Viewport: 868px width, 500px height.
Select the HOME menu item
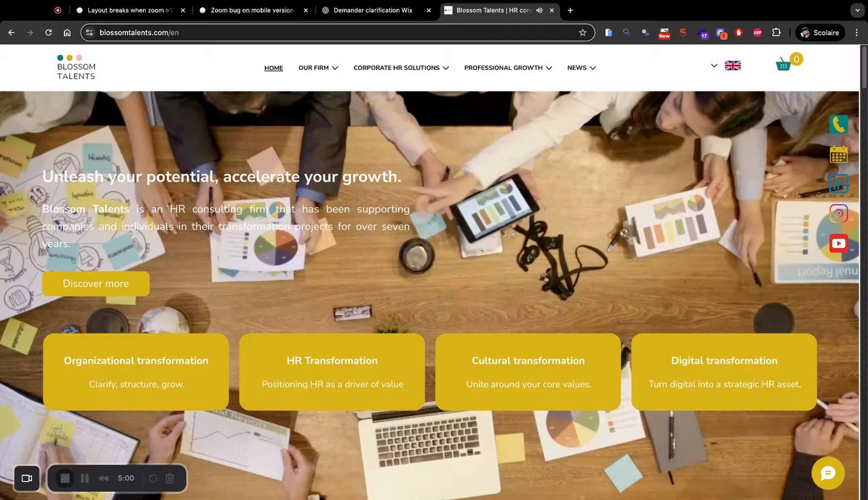(x=274, y=68)
